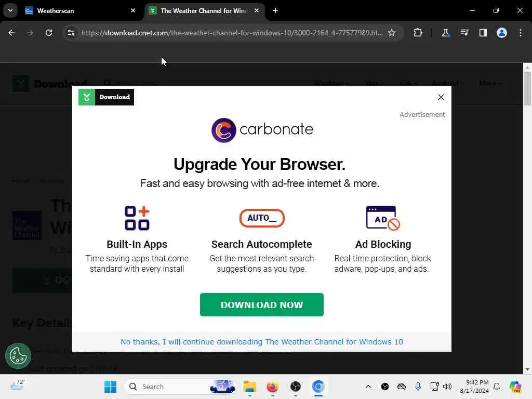The height and width of the screenshot is (399, 532).
Task: Open the volume tray icon
Action: click(x=447, y=387)
